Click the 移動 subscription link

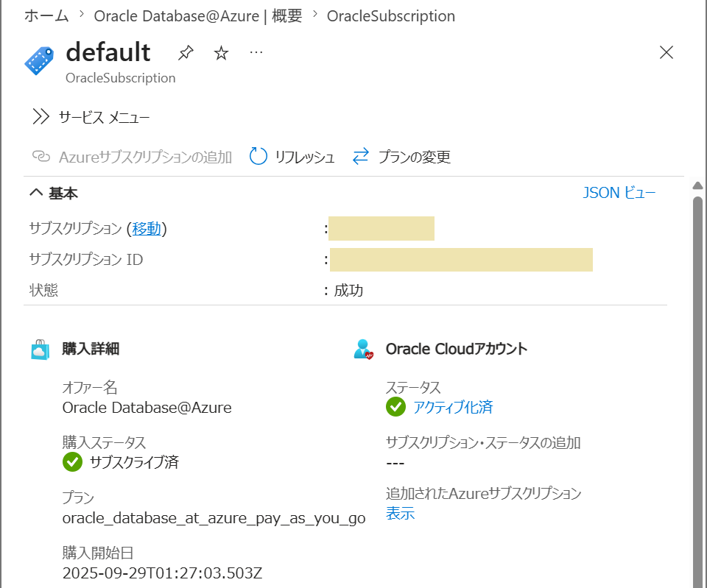(x=147, y=229)
